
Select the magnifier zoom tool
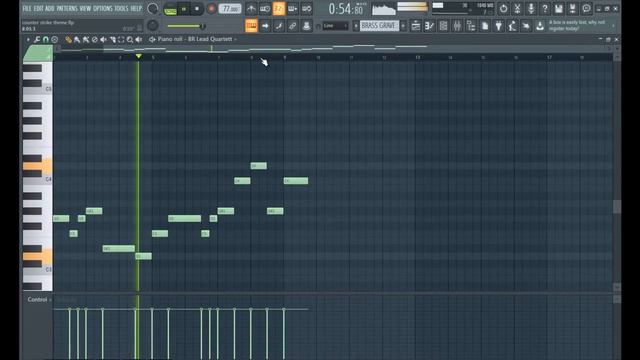pos(130,40)
